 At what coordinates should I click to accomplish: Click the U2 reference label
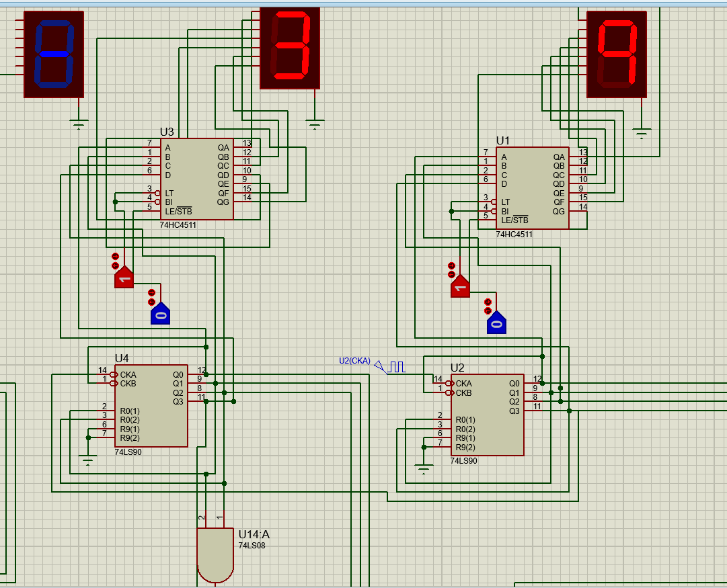pyautogui.click(x=457, y=368)
